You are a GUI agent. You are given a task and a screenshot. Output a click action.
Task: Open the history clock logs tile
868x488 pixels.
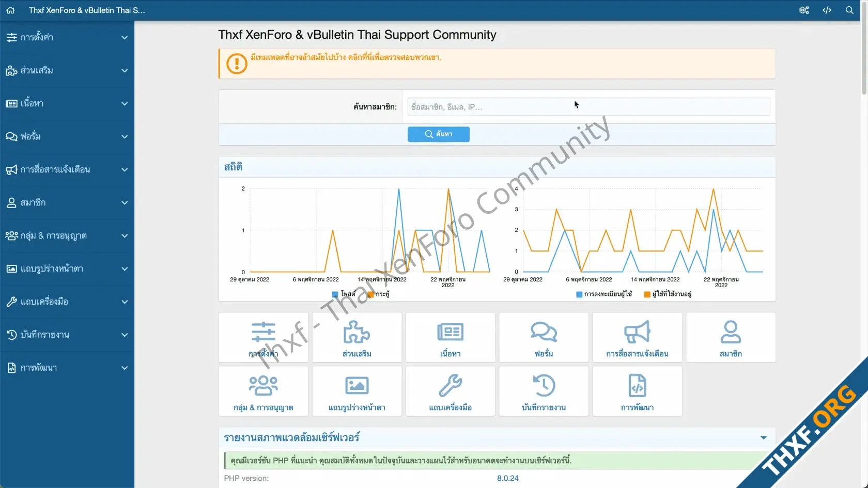click(544, 391)
